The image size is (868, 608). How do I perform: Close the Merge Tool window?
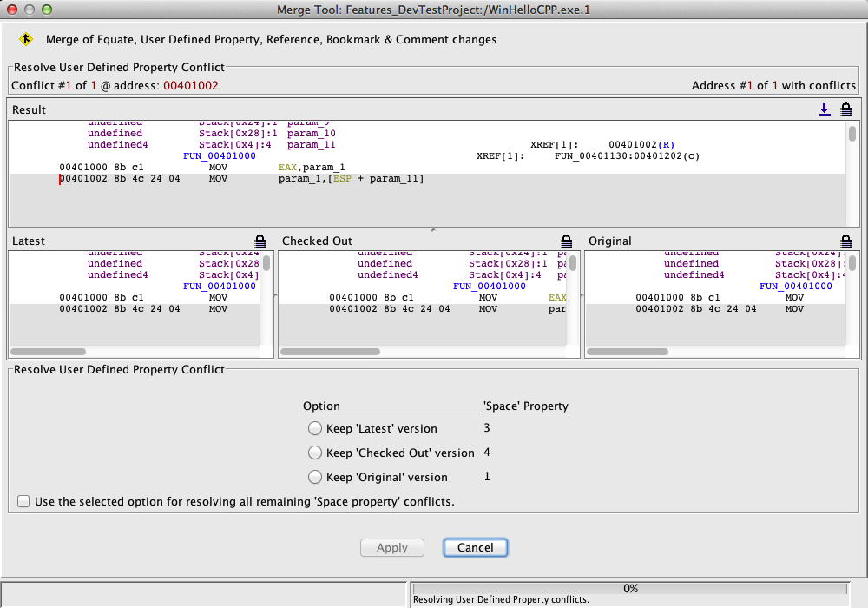(12, 9)
